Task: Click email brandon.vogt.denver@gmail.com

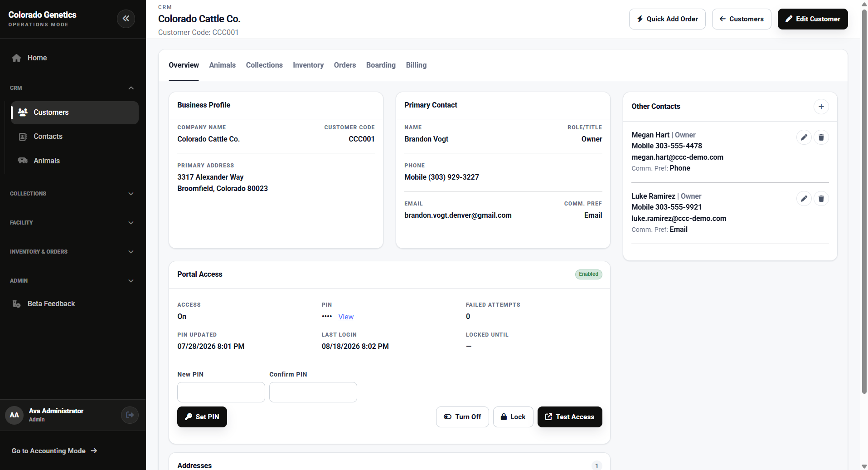Action: pos(458,215)
